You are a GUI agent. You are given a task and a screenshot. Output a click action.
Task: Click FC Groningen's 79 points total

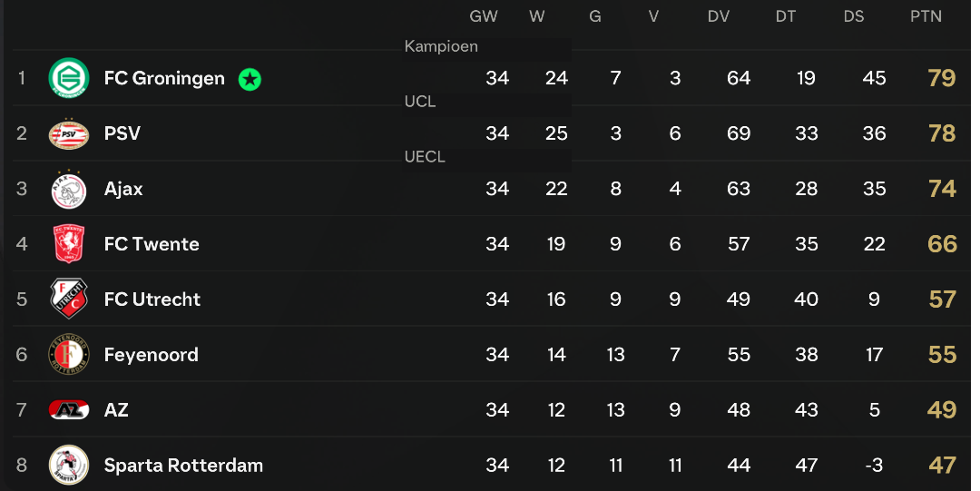tap(942, 78)
